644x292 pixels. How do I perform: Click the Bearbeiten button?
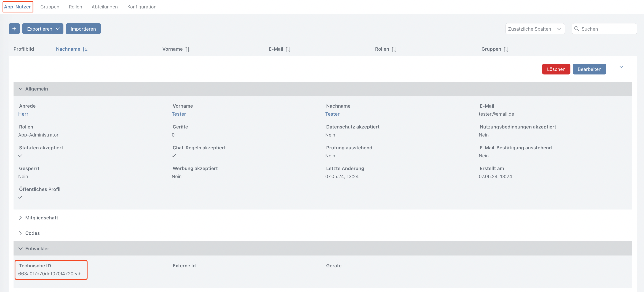(589, 69)
